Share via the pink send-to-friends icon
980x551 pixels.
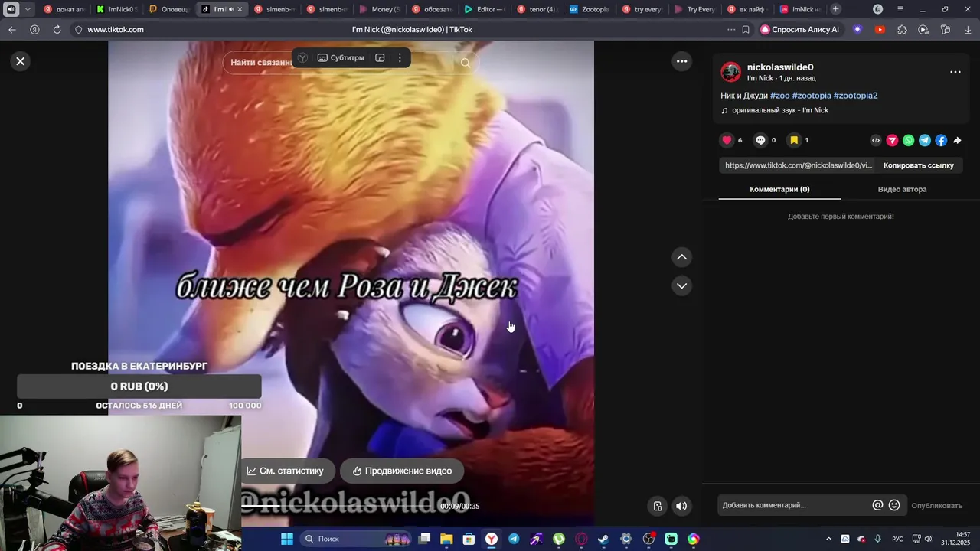(x=892, y=140)
